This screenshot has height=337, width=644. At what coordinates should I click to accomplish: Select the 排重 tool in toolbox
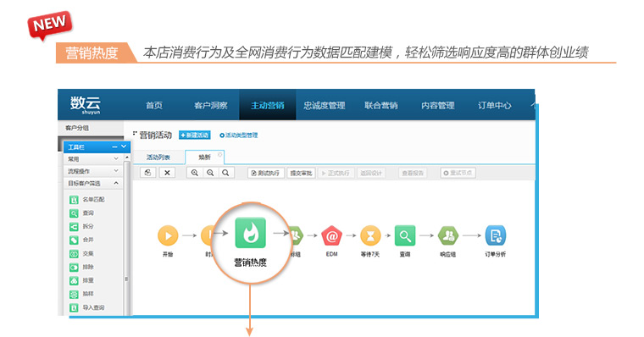point(81,280)
